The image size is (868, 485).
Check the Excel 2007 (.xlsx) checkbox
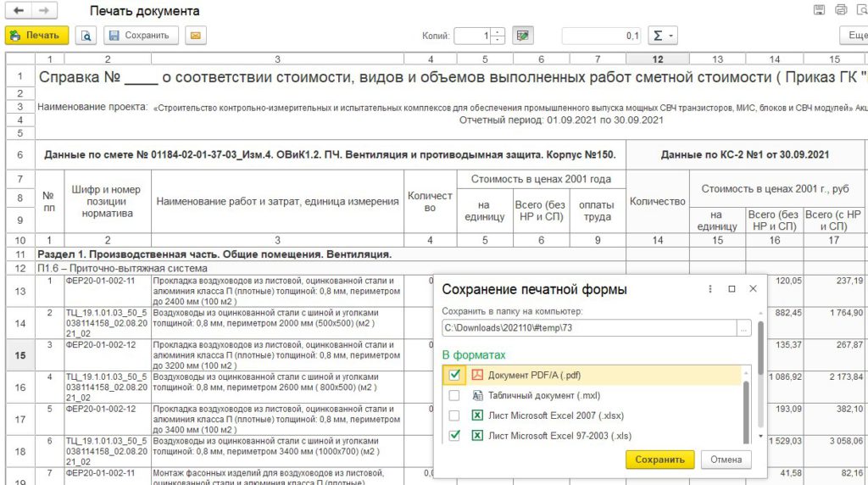(x=454, y=415)
